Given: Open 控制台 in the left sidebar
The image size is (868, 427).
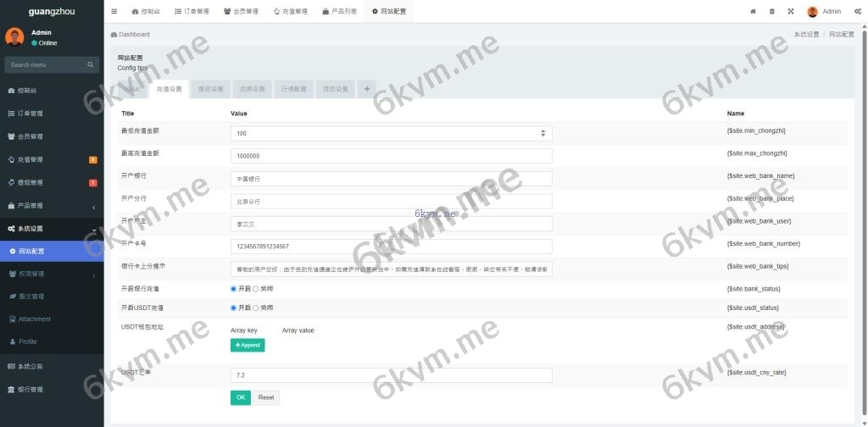Looking at the screenshot, I should pyautogui.click(x=52, y=90).
